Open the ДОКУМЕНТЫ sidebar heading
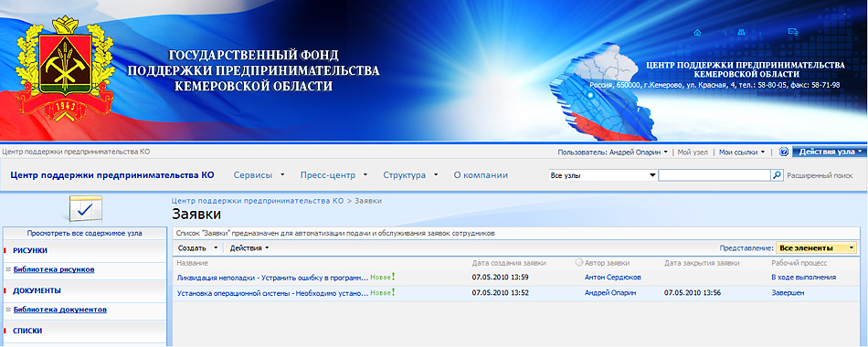The height and width of the screenshot is (347, 868). [37, 290]
